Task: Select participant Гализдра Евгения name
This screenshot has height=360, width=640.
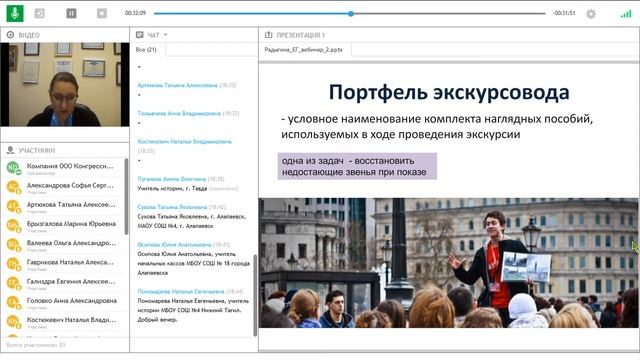Action: click(71, 281)
